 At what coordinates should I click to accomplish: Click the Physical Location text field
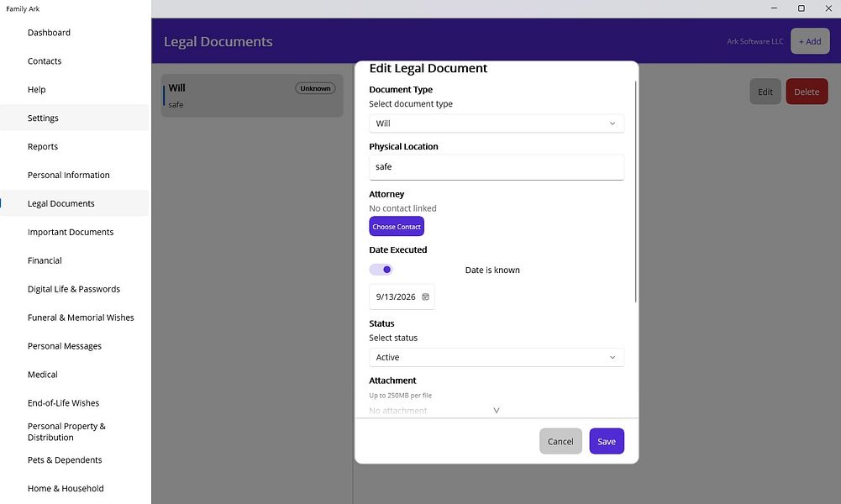tap(497, 167)
